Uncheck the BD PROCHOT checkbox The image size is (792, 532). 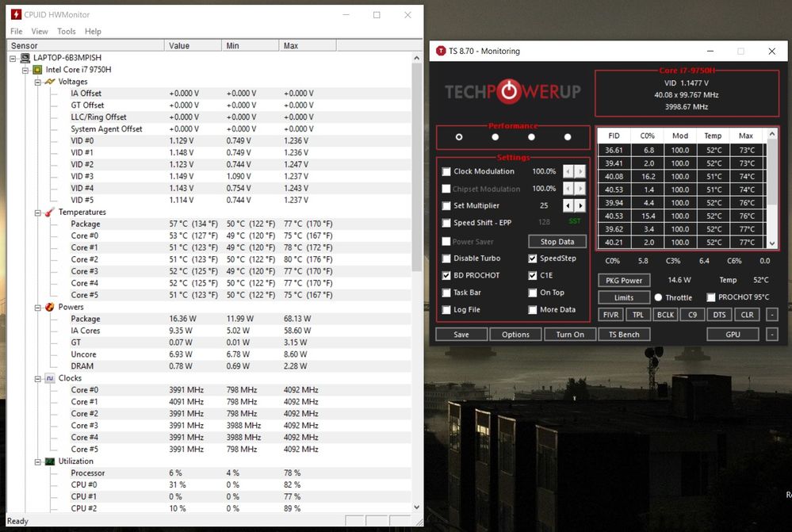(x=446, y=276)
